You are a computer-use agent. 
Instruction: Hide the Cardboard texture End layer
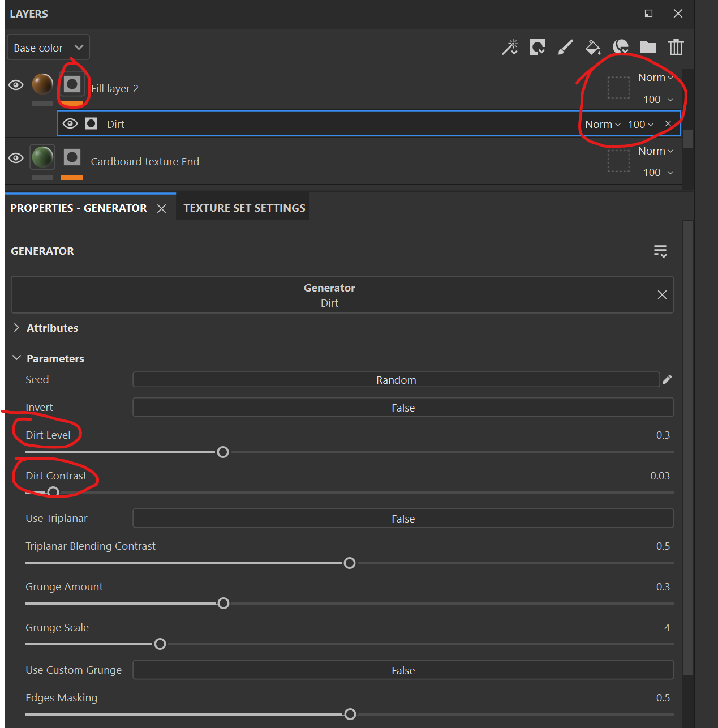16,157
